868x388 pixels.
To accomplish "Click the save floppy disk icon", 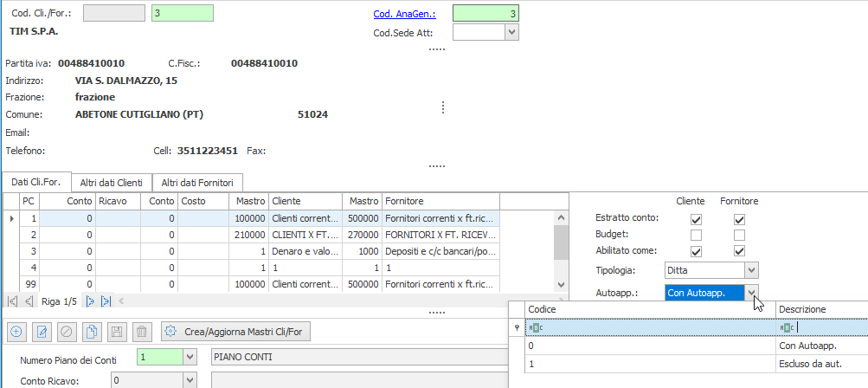I will tap(118, 332).
